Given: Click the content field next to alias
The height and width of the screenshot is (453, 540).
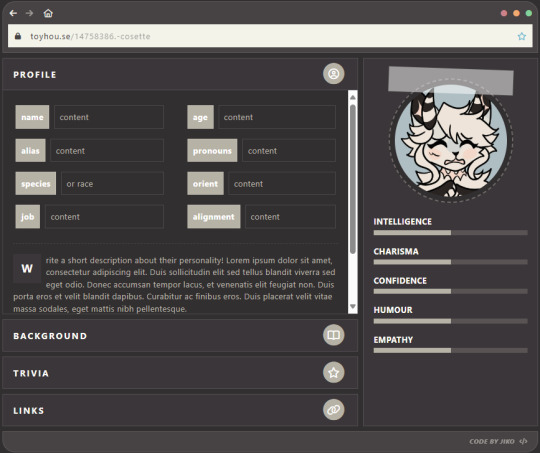Looking at the screenshot, I should [107, 151].
